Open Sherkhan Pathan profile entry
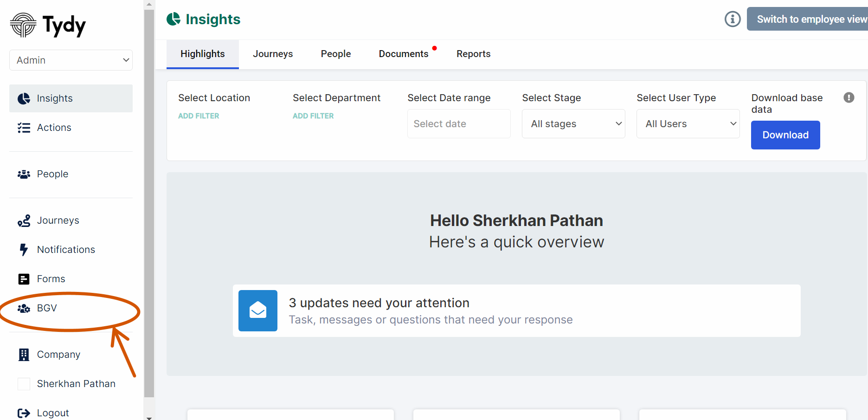868x420 pixels. coord(71,384)
